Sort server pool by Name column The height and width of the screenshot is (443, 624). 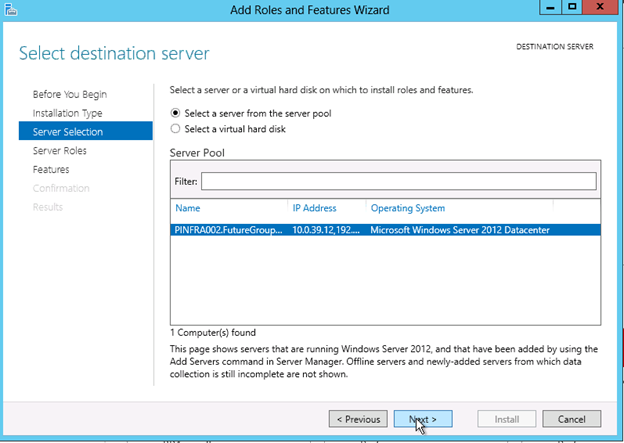click(188, 208)
